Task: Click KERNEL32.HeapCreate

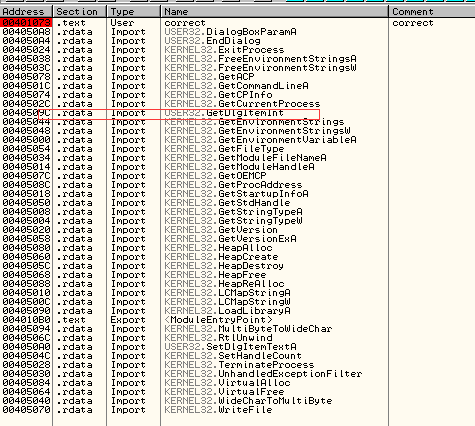Action: pos(221,257)
